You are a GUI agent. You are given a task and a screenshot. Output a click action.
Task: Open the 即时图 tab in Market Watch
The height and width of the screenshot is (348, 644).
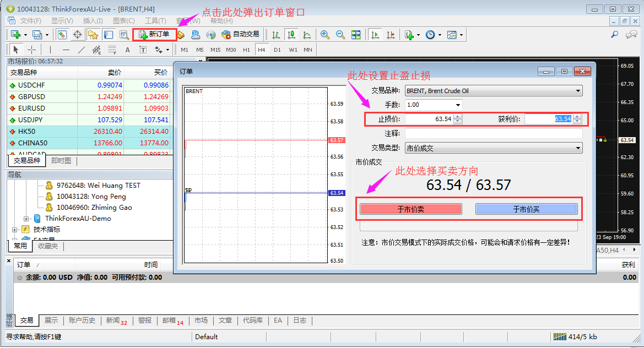(61, 161)
